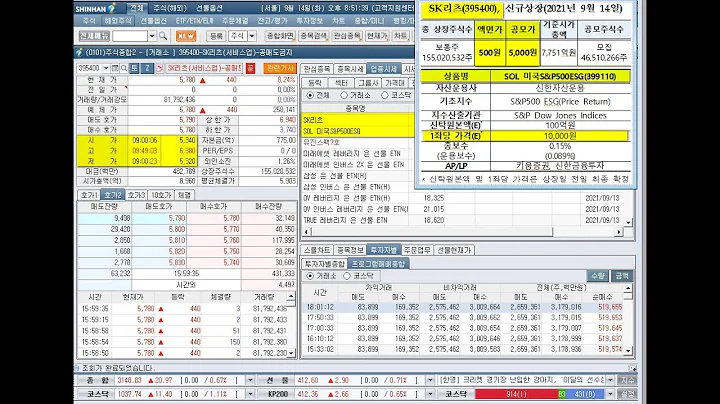The image size is (720, 404).
Task: Expand the stock code 395400 dropdown
Action: (x=106, y=68)
